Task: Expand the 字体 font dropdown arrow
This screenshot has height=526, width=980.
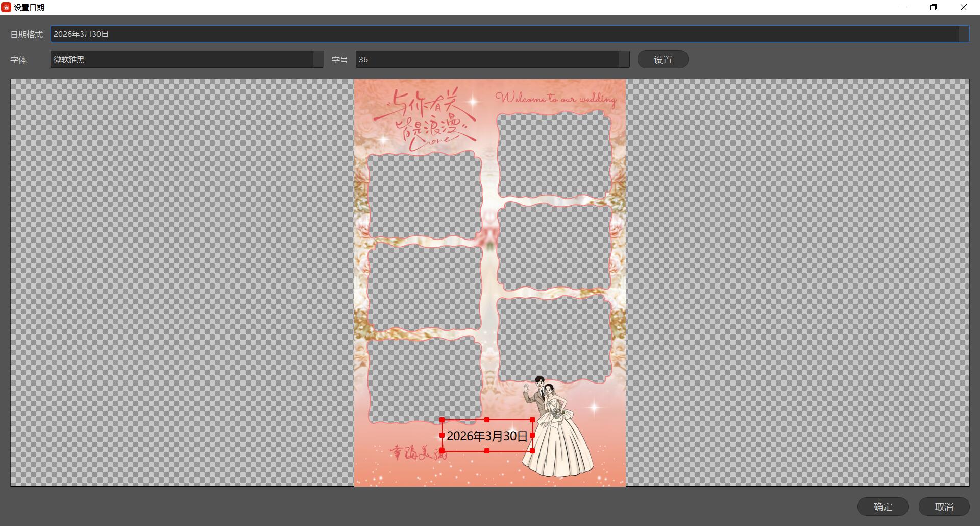Action: 318,59
